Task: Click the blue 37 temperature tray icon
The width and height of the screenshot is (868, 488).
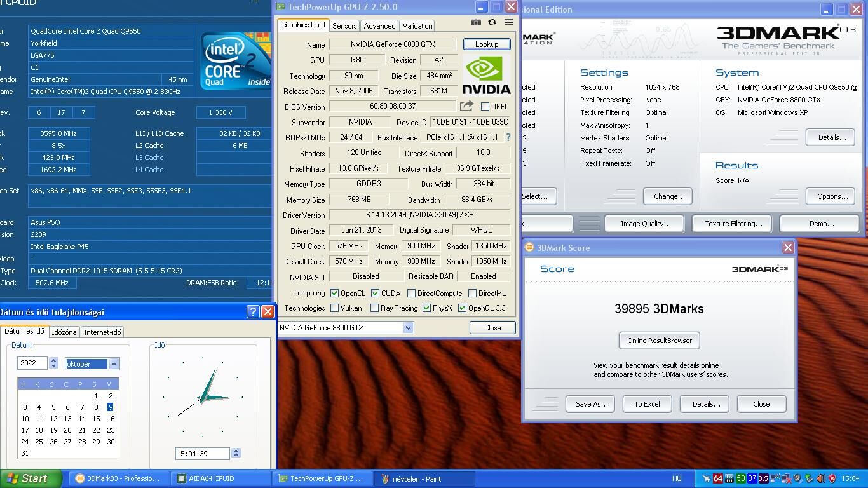Action: [x=752, y=478]
